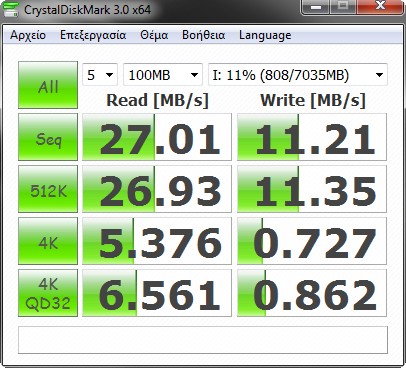Click the 512K read result 26.93

(157, 189)
